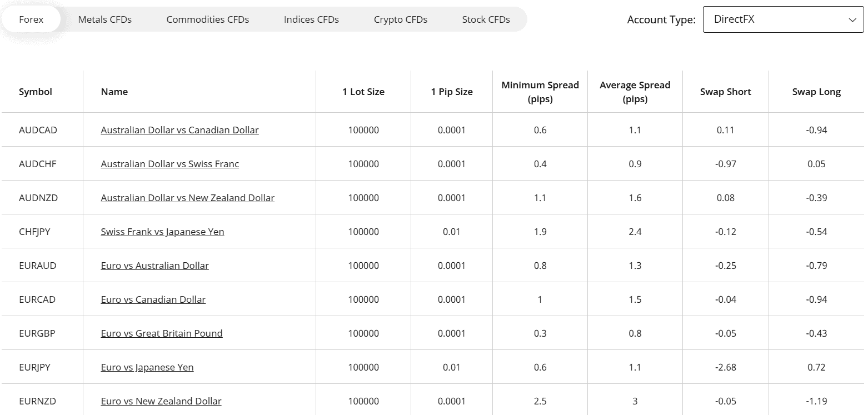Click the Average Spread (pips) column header
The width and height of the screenshot is (868, 415).
[x=635, y=92]
